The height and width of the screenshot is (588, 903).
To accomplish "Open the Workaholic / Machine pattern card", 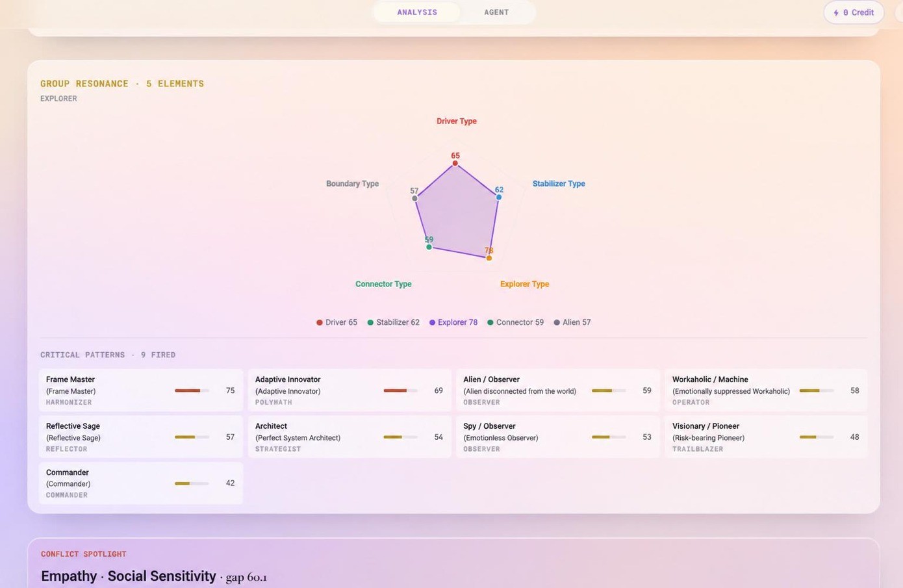I will 766,390.
